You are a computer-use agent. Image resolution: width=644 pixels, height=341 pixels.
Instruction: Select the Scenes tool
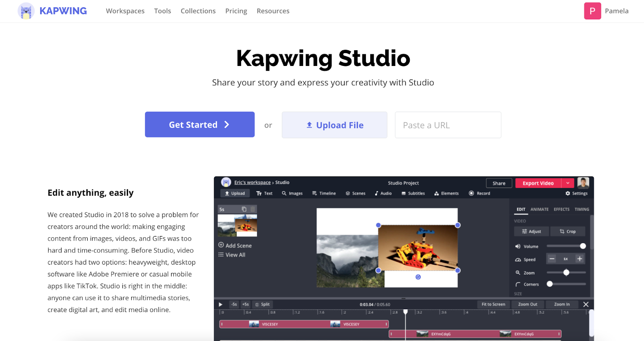pos(355,193)
